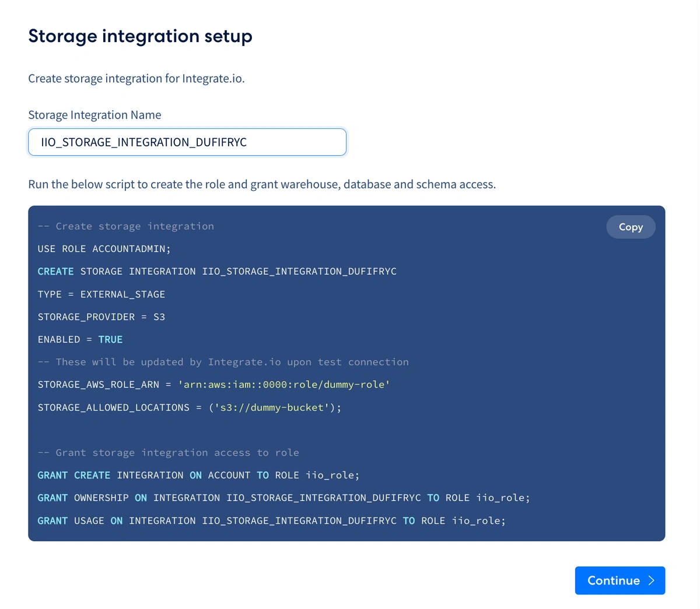Click the Continue button
Screen dimensions: 700x609
click(x=620, y=580)
